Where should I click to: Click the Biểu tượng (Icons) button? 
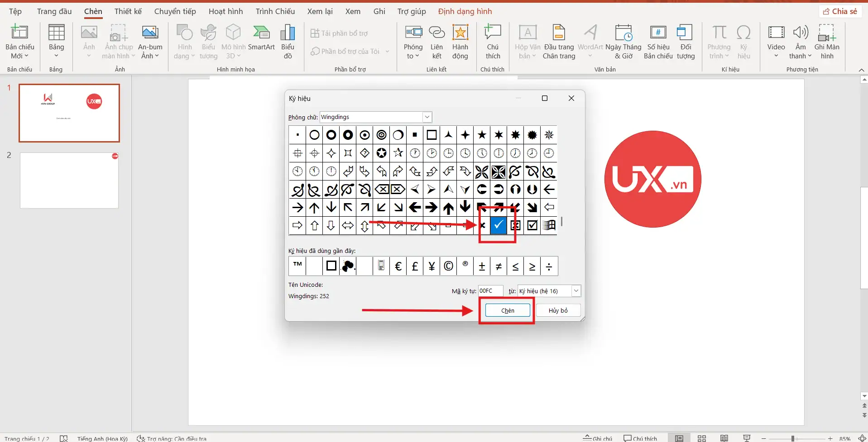[208, 41]
